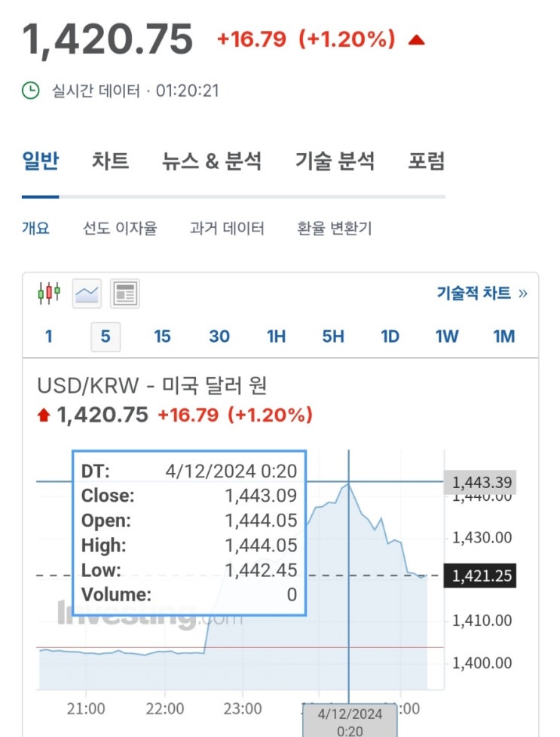Go to the 기술 분석 tab
Viewport: 560px width, 737px height.
(x=335, y=161)
